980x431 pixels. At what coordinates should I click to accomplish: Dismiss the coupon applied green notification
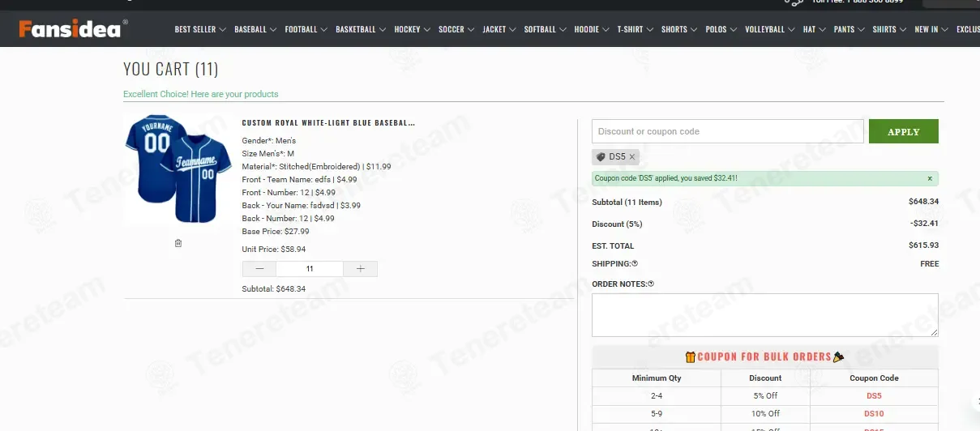(930, 178)
